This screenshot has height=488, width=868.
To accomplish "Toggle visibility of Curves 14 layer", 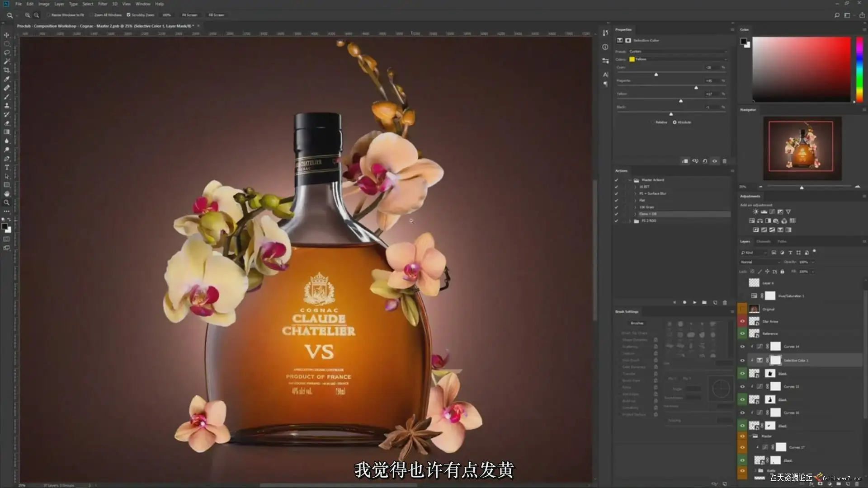I will pyautogui.click(x=742, y=347).
